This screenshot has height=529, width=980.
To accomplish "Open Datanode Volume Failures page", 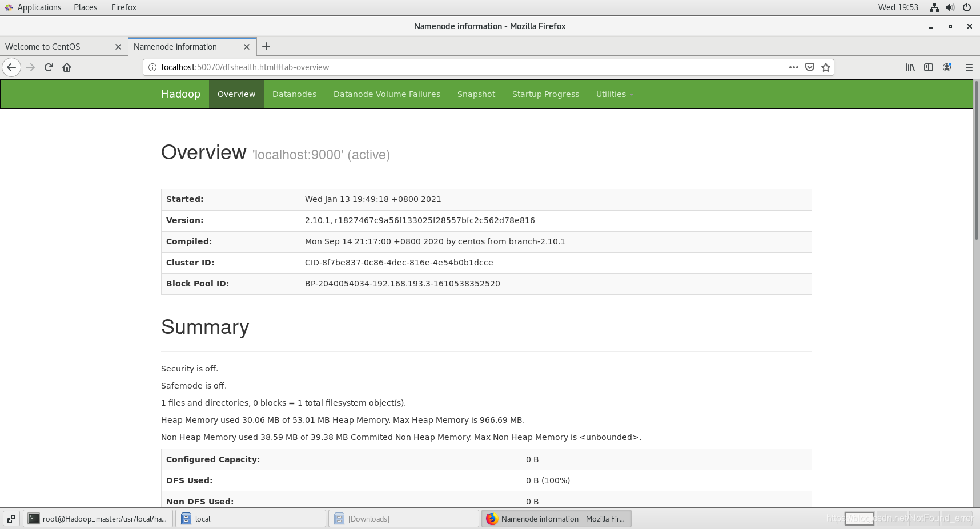I will tap(387, 94).
